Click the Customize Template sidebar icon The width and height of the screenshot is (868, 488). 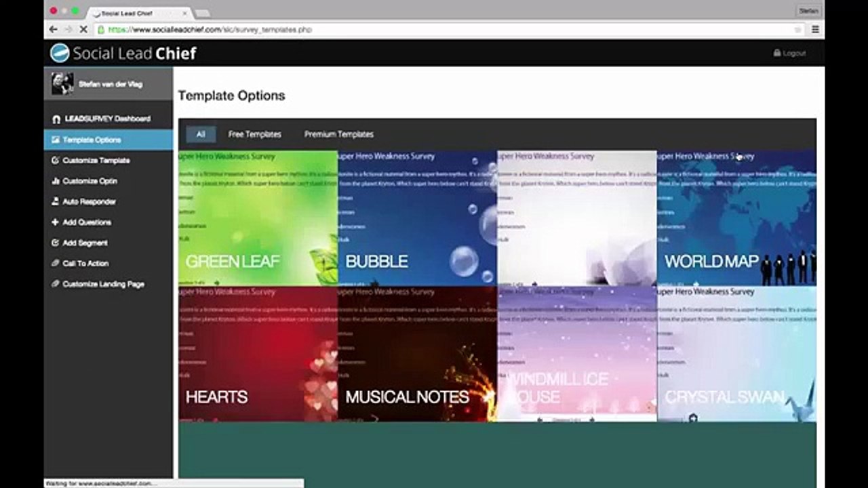click(56, 161)
